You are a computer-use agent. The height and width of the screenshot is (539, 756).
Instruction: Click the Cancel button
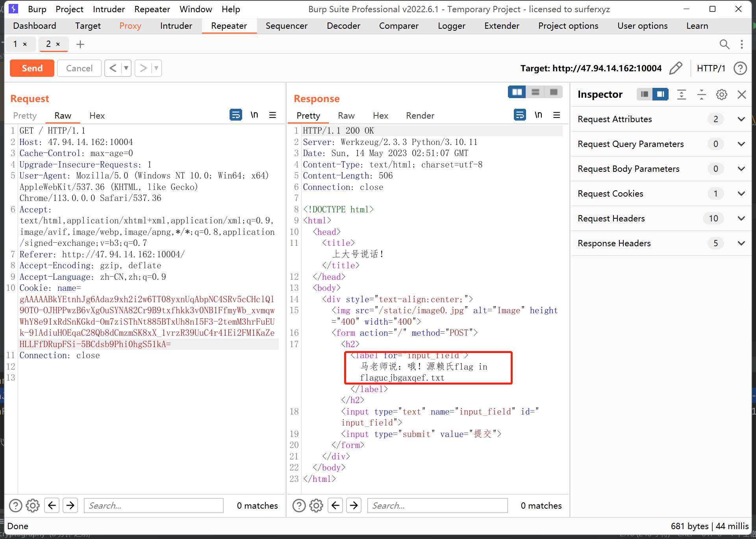(x=79, y=68)
